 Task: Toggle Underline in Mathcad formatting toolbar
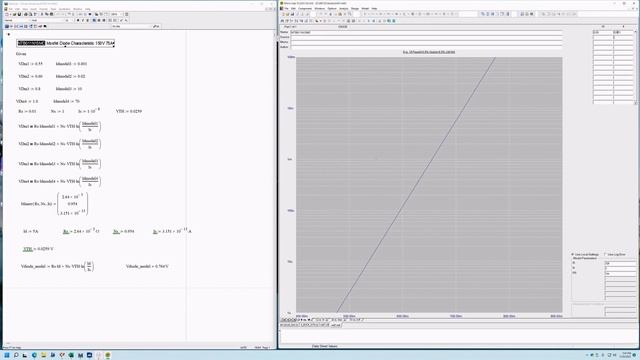[x=88, y=20]
